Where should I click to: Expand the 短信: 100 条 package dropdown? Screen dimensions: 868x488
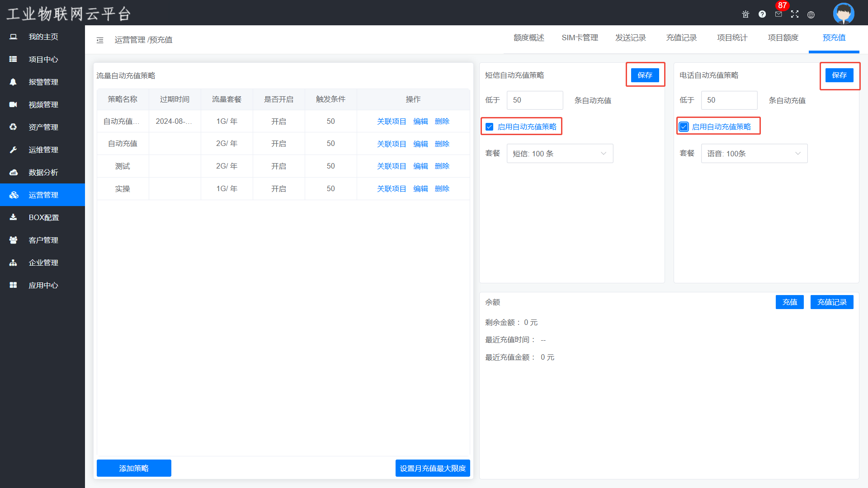tap(560, 154)
